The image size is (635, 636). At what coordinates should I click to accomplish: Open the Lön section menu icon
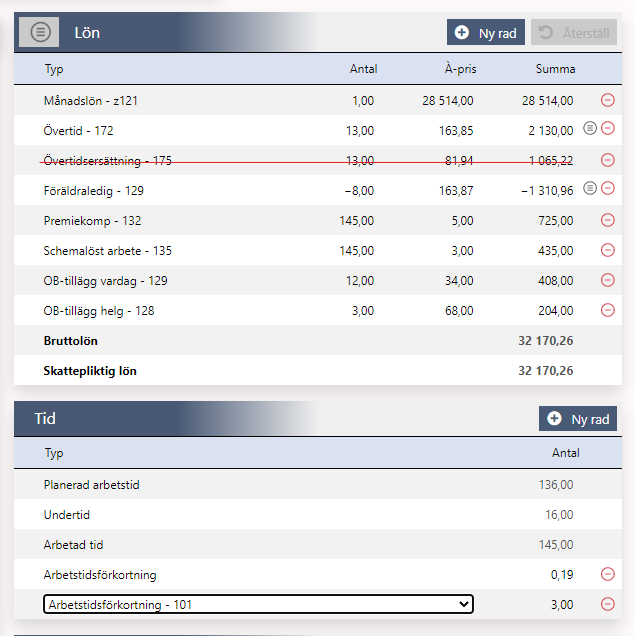point(39,32)
